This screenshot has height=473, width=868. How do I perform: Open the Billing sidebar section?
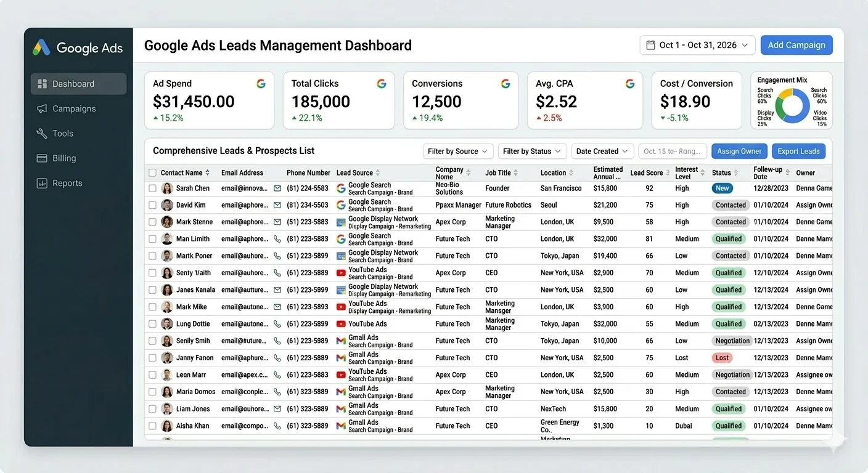click(x=64, y=158)
